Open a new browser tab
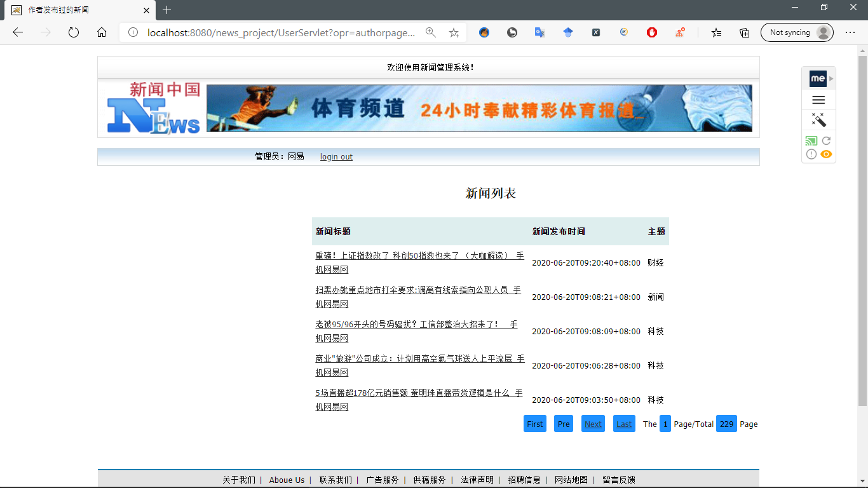 click(x=166, y=10)
